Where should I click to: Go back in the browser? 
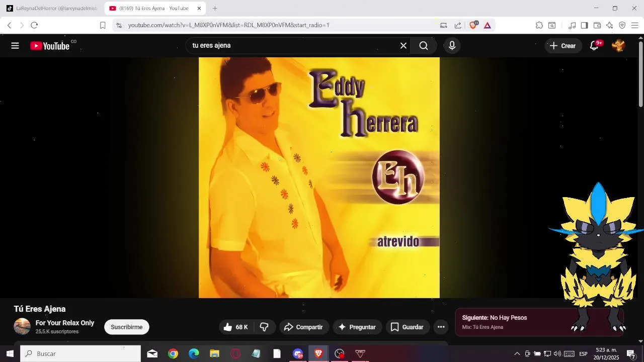coord(9,25)
